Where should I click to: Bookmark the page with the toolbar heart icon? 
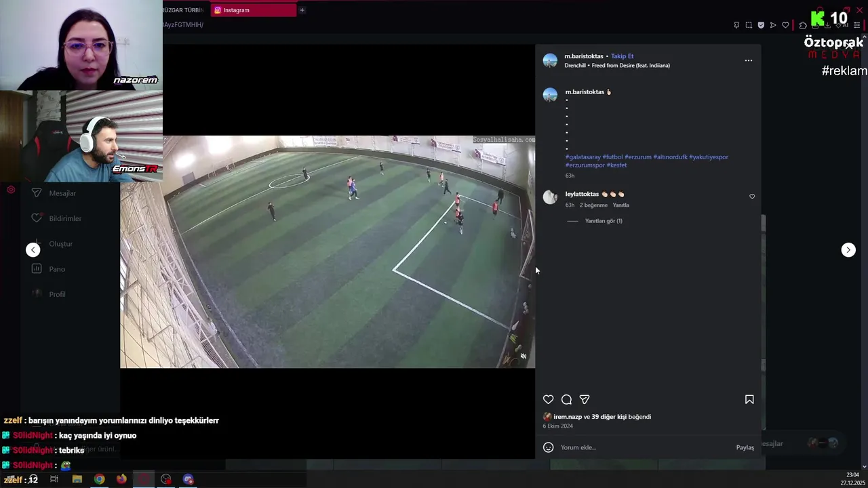785,25
